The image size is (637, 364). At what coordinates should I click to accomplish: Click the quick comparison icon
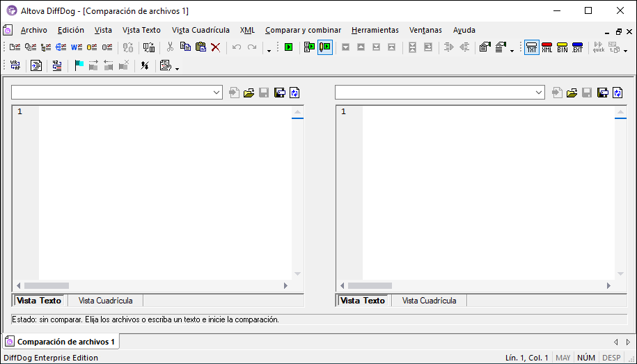tap(599, 47)
